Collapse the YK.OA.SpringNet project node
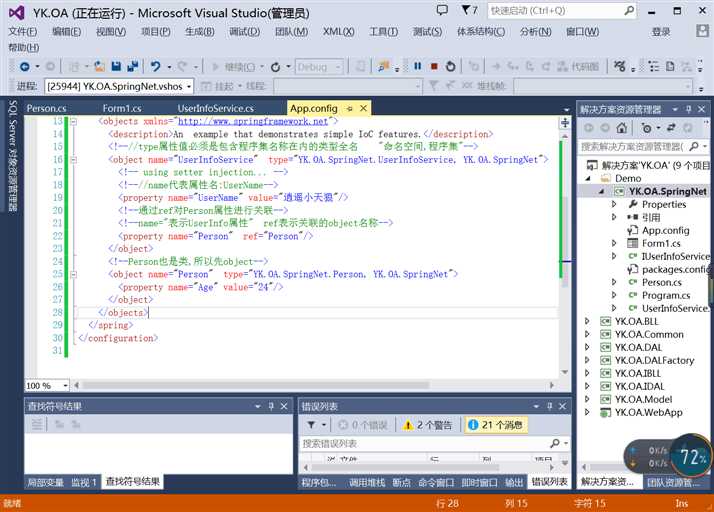The height and width of the screenshot is (512, 714). coord(601,192)
